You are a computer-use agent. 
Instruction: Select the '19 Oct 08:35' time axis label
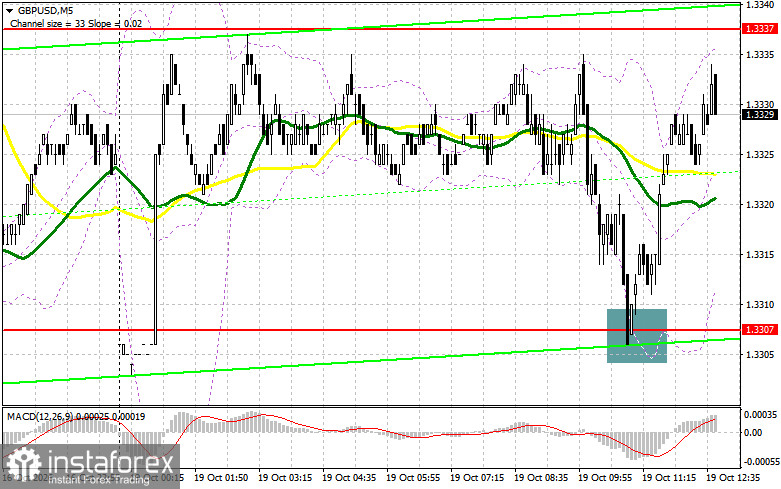pos(541,478)
